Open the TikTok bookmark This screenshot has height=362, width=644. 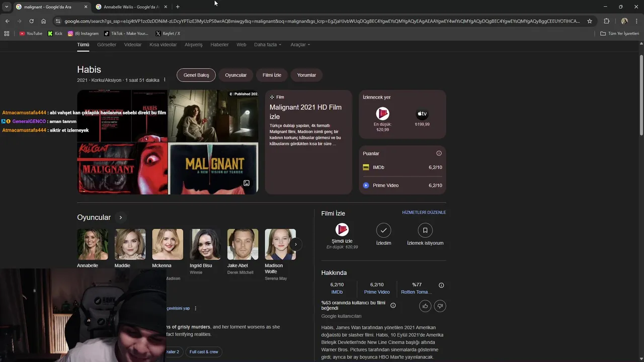point(126,34)
